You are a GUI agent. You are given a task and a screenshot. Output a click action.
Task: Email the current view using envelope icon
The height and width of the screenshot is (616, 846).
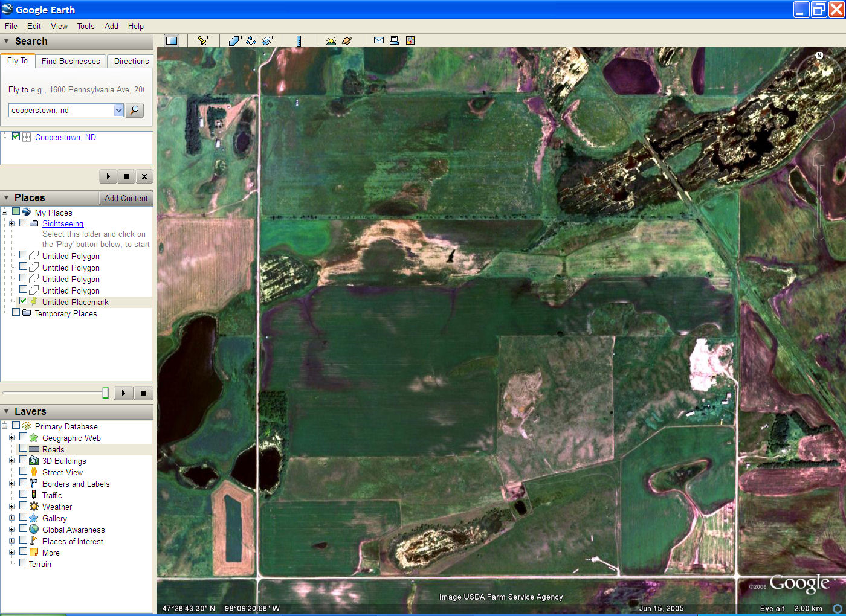[x=379, y=40]
